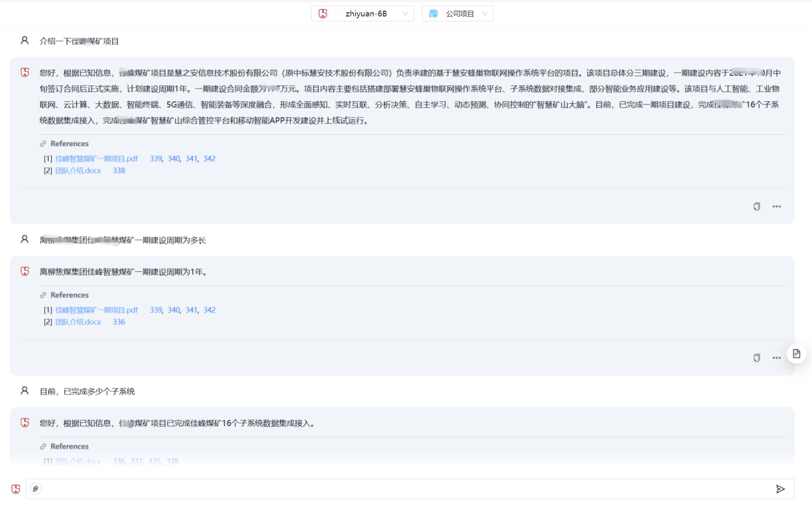
Task: Click the send message arrow icon
Action: click(780, 489)
